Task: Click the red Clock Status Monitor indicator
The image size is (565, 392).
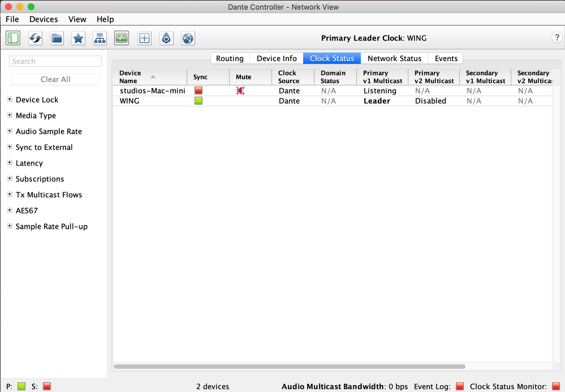Action: 556,386
